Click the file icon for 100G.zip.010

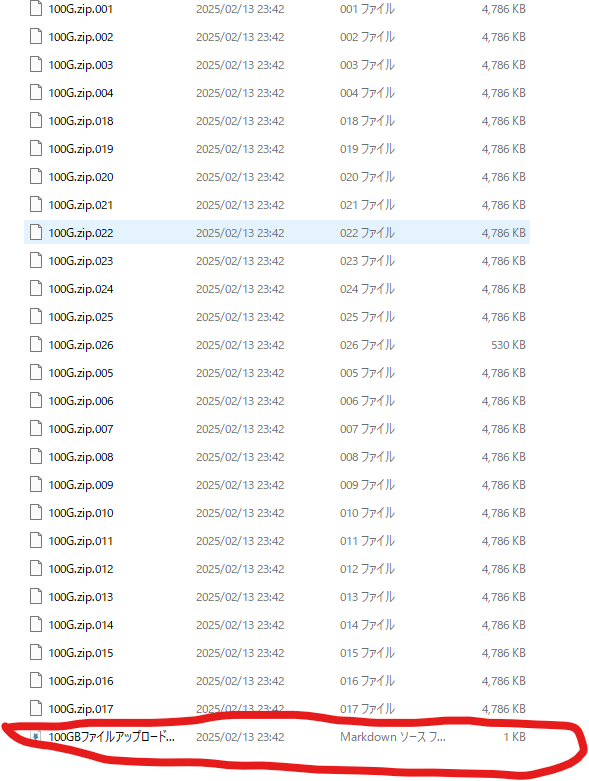[36, 513]
